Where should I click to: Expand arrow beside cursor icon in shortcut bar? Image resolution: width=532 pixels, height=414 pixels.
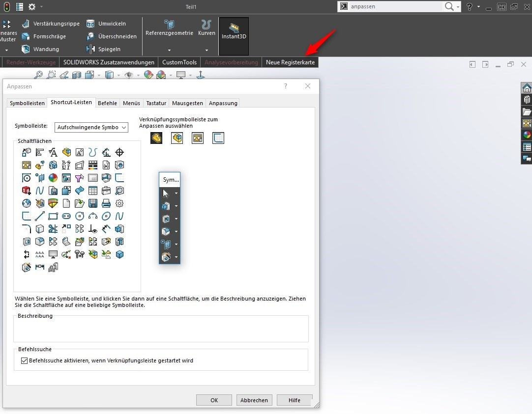pyautogui.click(x=176, y=193)
